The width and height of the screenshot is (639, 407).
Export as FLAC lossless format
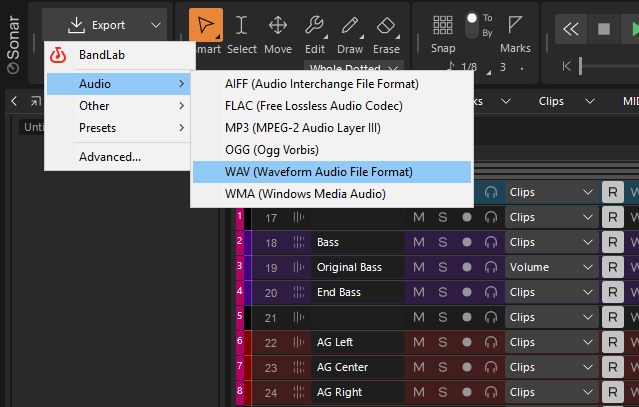[x=332, y=106]
